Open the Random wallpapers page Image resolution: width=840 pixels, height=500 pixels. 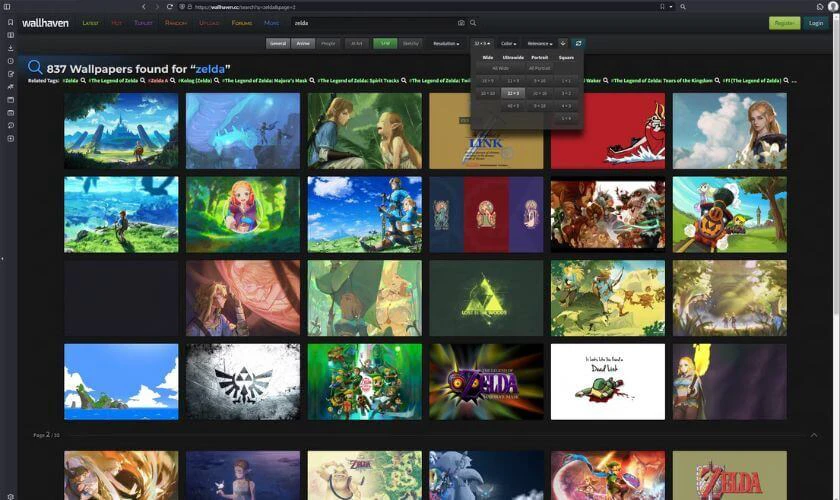pyautogui.click(x=176, y=23)
